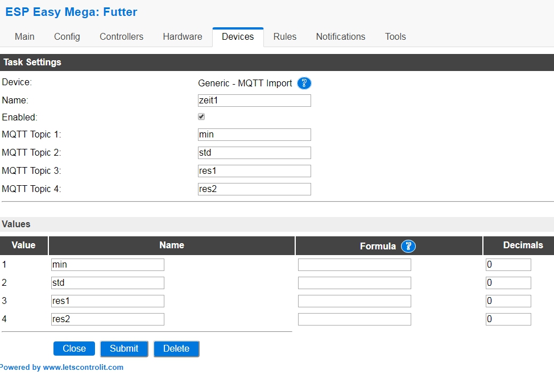Focus the formula field for value 4
Image resolution: width=554 pixels, height=392 pixels.
point(354,319)
